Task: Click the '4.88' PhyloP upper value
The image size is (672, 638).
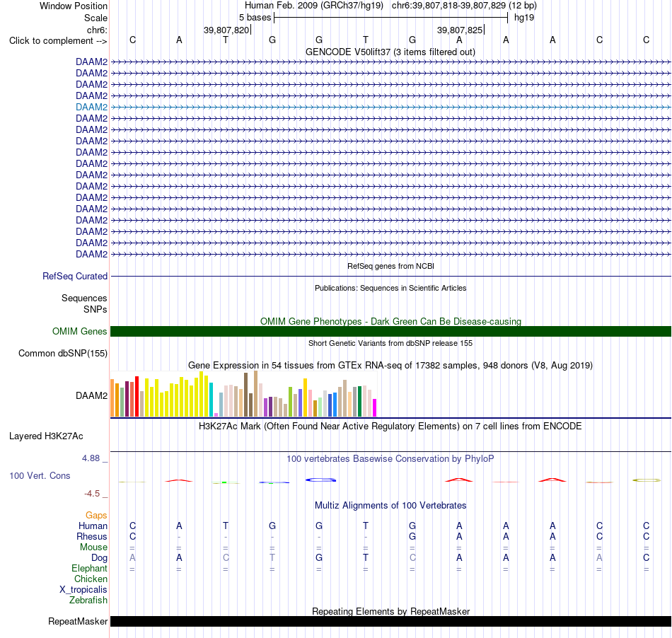Action: pos(91,458)
